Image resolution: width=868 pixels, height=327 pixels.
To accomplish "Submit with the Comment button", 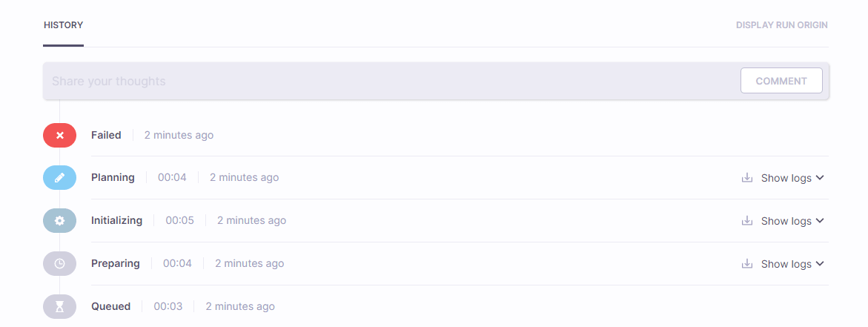I will 781,81.
